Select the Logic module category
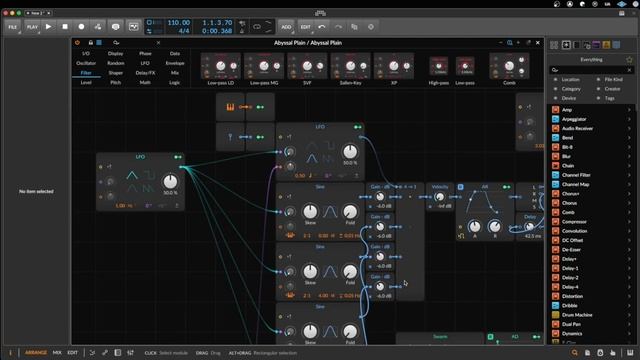 point(175,82)
